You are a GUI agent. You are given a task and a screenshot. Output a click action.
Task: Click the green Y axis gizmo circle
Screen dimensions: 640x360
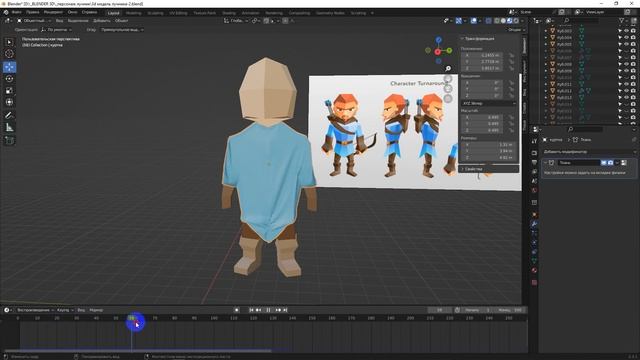[x=449, y=51]
